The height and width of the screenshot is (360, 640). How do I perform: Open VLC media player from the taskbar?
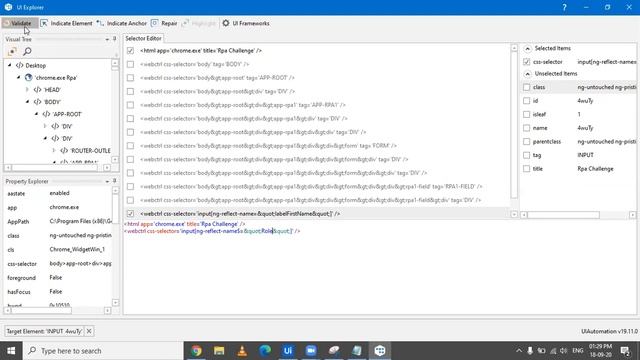click(242, 351)
